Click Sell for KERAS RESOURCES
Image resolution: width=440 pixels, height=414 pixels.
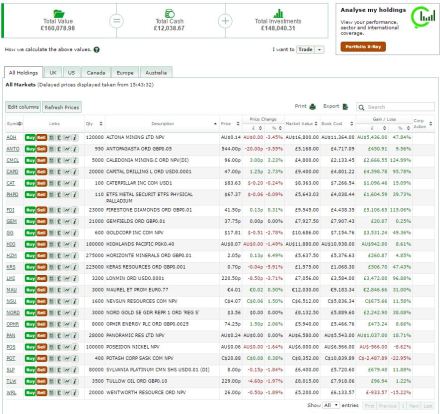tap(41, 267)
